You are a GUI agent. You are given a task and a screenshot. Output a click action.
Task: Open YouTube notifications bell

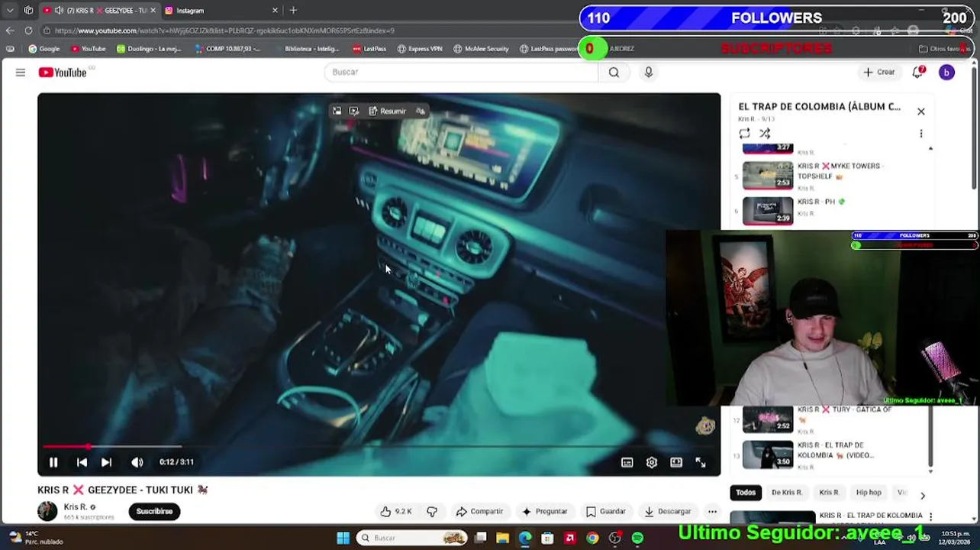pyautogui.click(x=918, y=72)
